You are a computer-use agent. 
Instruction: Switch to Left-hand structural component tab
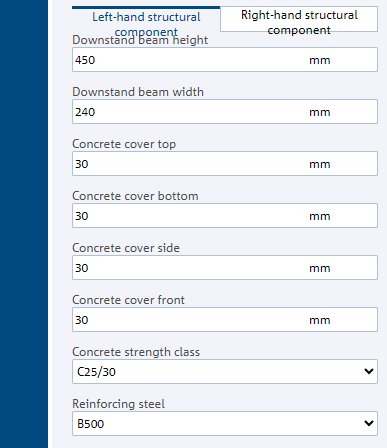(146, 19)
